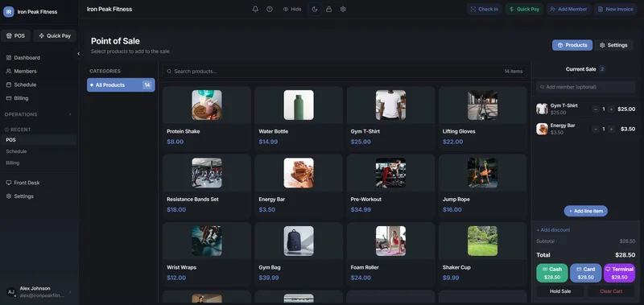The image size is (644, 305).
Task: Add Foam Roller to sale
Action: (390, 254)
